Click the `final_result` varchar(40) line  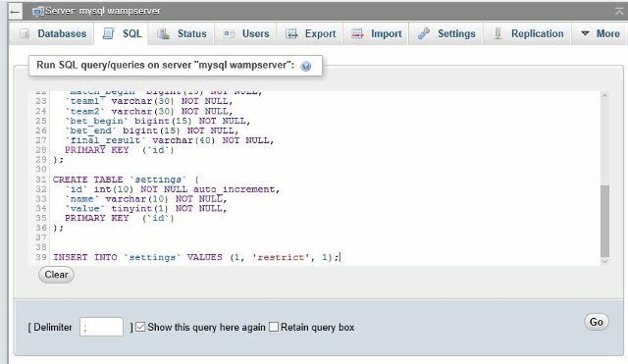point(170,140)
